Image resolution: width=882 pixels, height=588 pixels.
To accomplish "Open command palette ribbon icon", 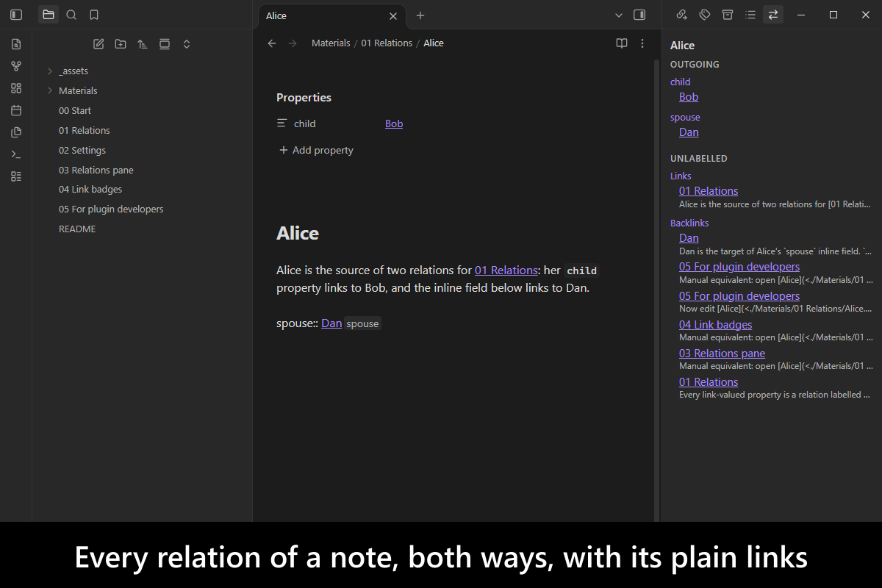I will tap(16, 154).
